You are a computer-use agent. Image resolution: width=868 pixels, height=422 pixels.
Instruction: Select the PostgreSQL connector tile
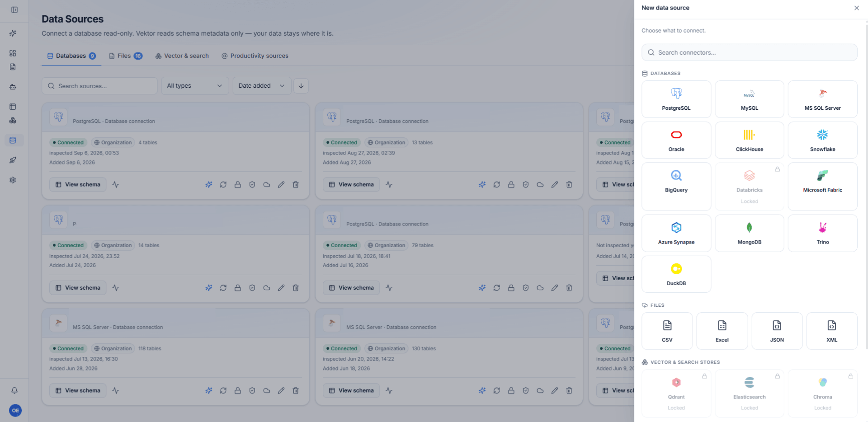coord(676,99)
